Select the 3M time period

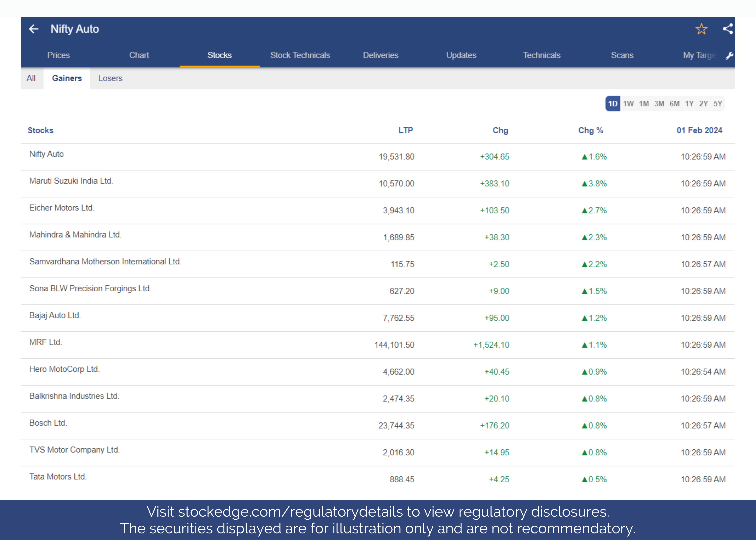click(659, 104)
